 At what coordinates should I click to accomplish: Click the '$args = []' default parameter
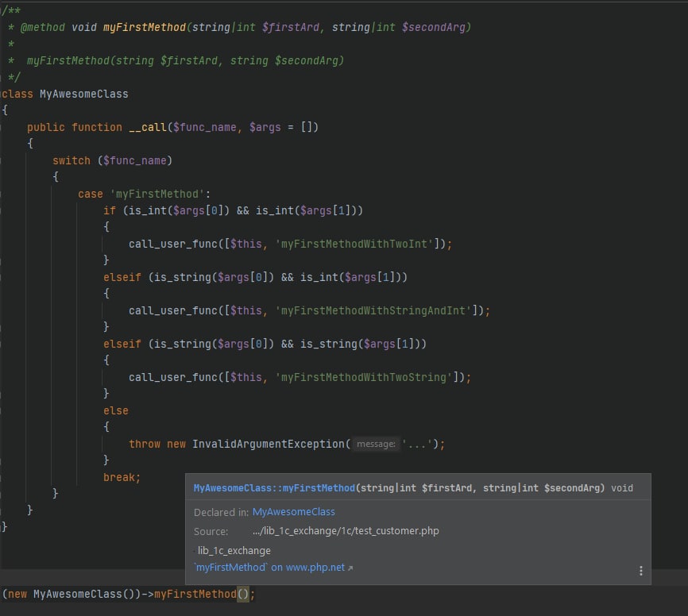click(280, 127)
